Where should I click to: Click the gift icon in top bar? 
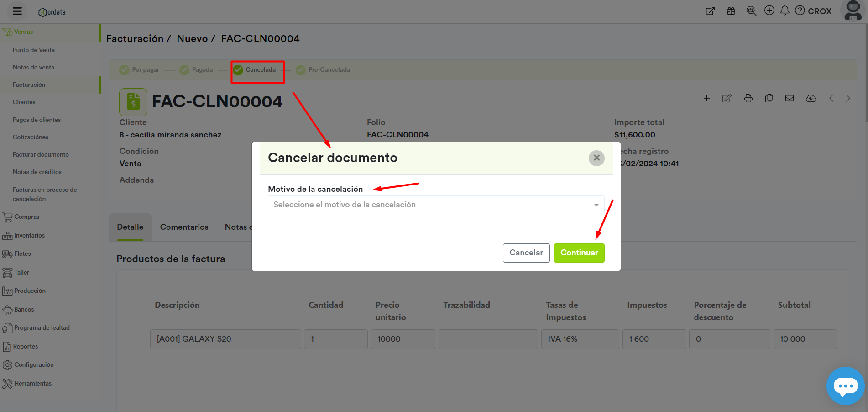pos(731,11)
